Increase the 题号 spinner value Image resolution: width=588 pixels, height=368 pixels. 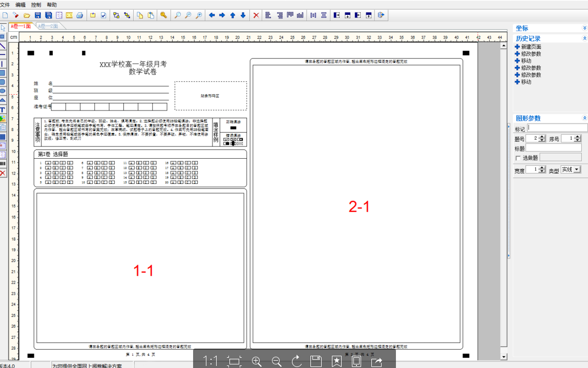click(x=542, y=137)
